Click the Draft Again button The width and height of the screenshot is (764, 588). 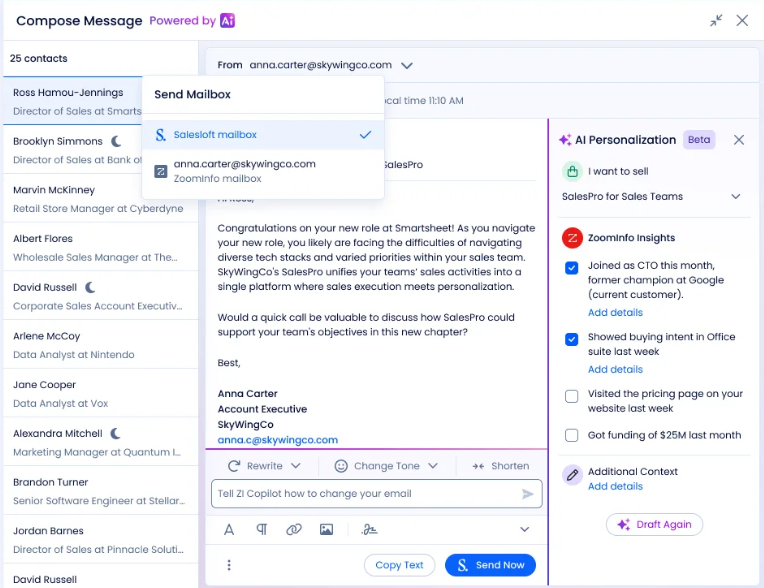tap(654, 525)
